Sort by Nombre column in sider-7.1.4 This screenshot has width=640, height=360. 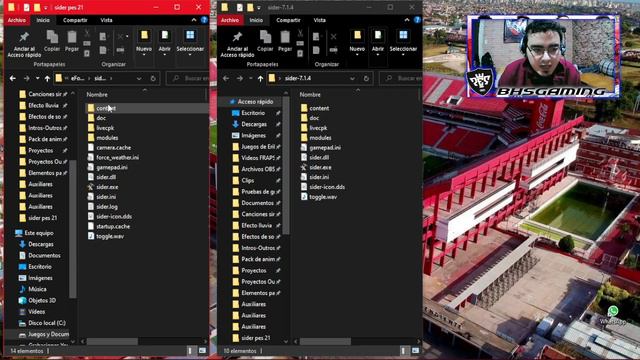[310, 95]
